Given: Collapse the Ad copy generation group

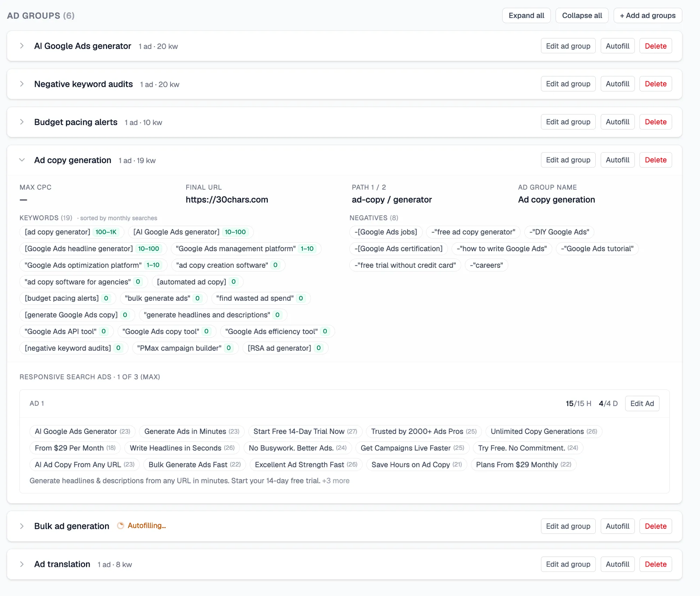Looking at the screenshot, I should (22, 160).
